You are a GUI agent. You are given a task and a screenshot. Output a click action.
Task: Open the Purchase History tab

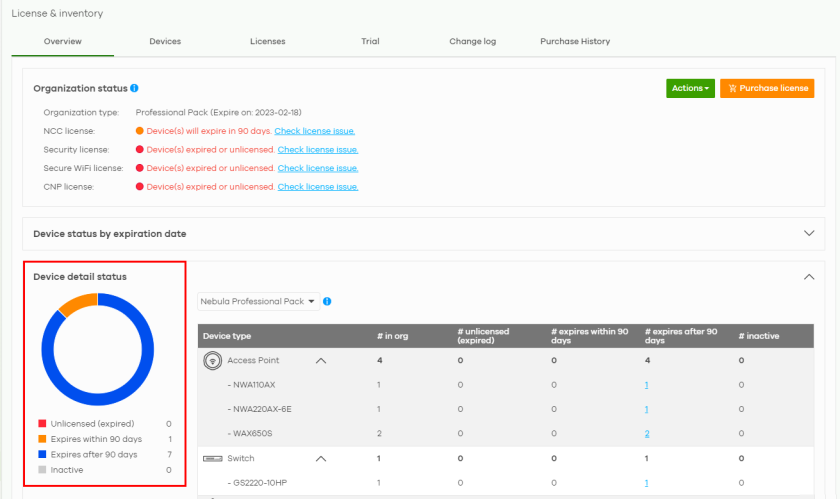tap(575, 41)
